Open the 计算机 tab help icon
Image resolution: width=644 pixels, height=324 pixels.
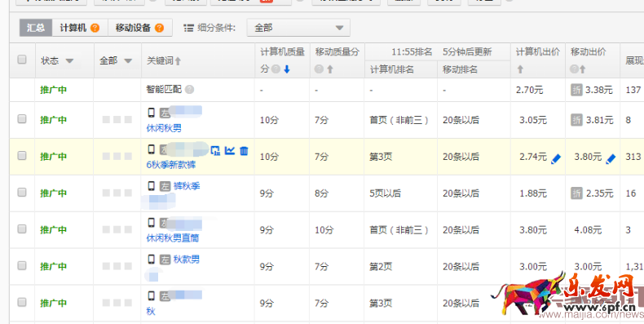click(95, 28)
